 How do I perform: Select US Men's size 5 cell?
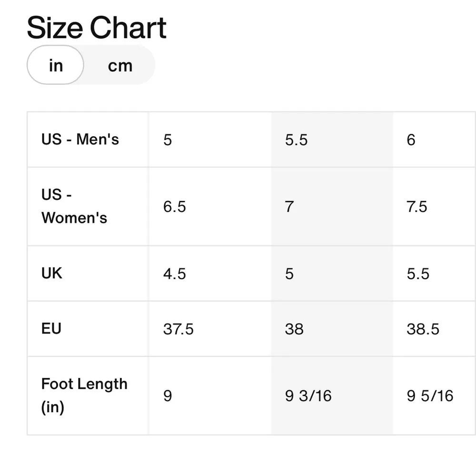pyautogui.click(x=168, y=140)
